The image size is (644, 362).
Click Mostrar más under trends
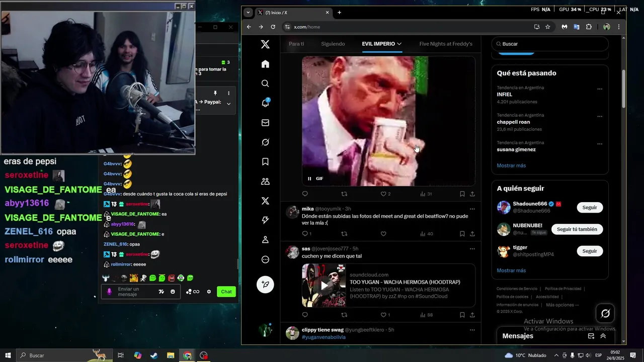(511, 165)
